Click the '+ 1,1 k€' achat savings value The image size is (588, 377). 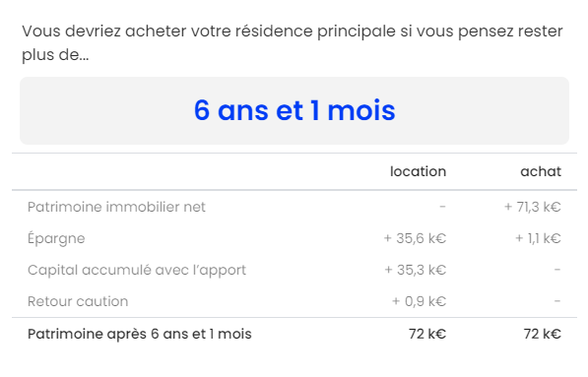coord(538,238)
